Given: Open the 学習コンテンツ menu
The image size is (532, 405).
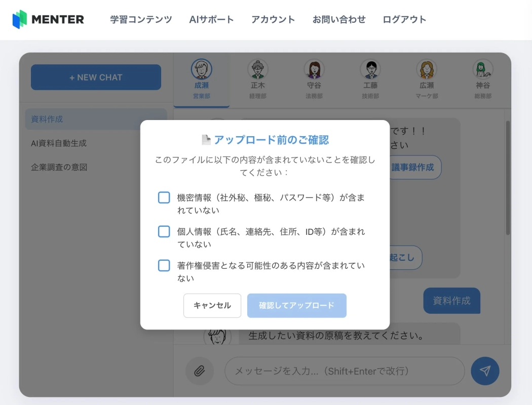Looking at the screenshot, I should (x=140, y=19).
